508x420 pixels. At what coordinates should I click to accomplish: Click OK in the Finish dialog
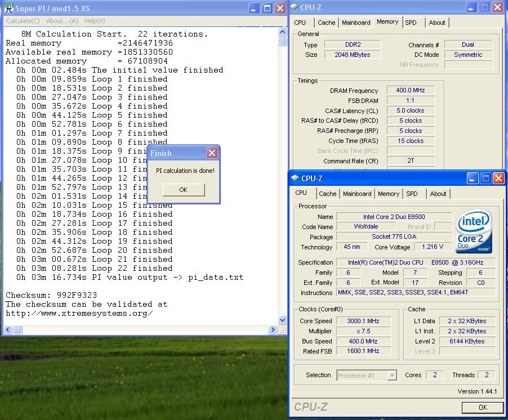[184, 190]
